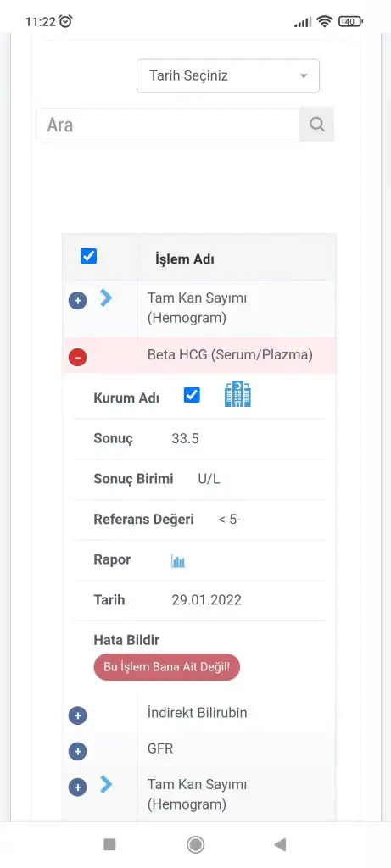Expand İndirekt Bilirubin row plus icon
Image resolution: width=391 pixels, height=868 pixels.
(77, 715)
